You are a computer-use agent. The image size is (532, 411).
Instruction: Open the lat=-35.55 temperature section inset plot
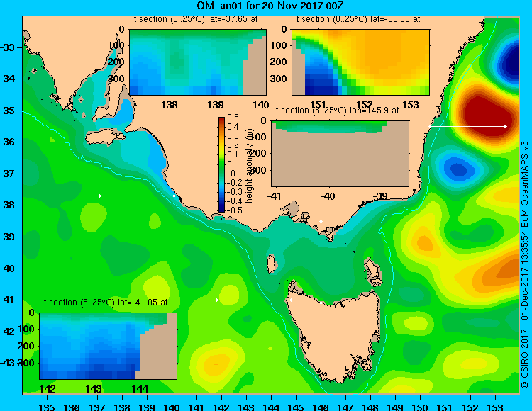click(360, 62)
